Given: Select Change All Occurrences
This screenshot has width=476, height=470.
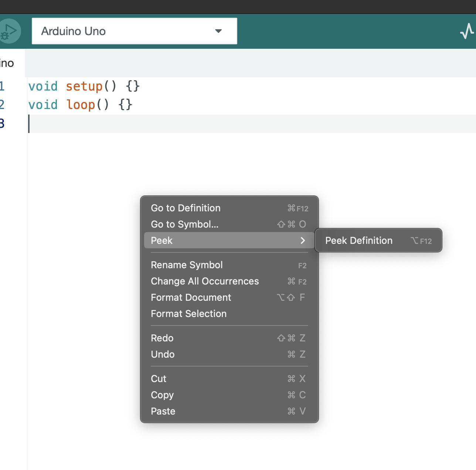Looking at the screenshot, I should click(229, 281).
